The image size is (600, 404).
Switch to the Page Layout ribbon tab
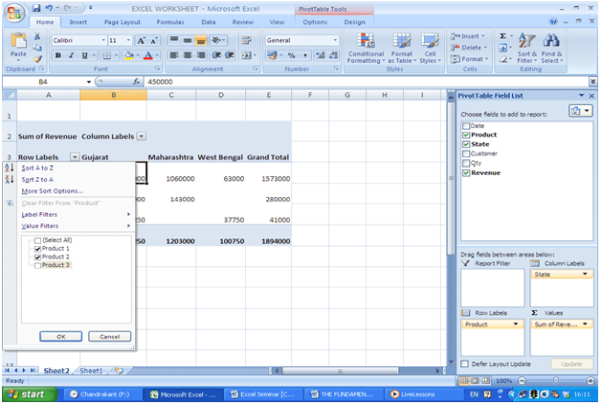(x=122, y=21)
